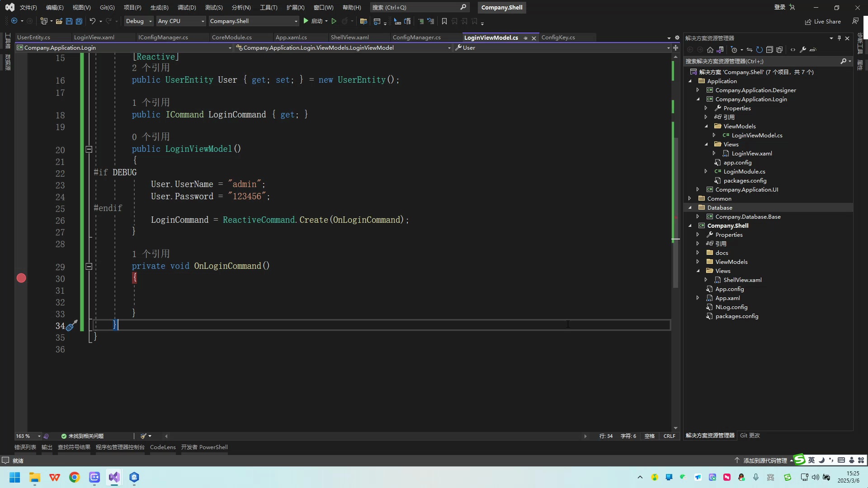Sync Solution Explorer with active document
Image resolution: width=868 pixels, height=488 pixels.
[x=749, y=50]
